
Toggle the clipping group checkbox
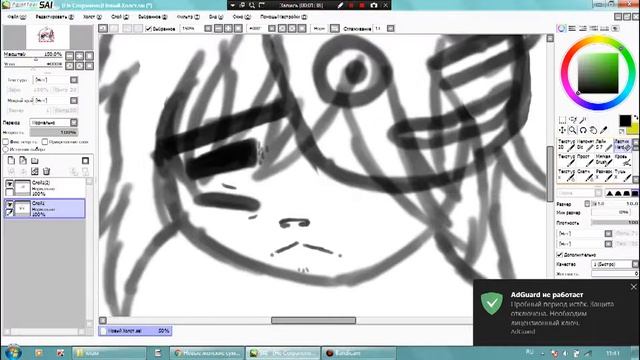[45, 142]
